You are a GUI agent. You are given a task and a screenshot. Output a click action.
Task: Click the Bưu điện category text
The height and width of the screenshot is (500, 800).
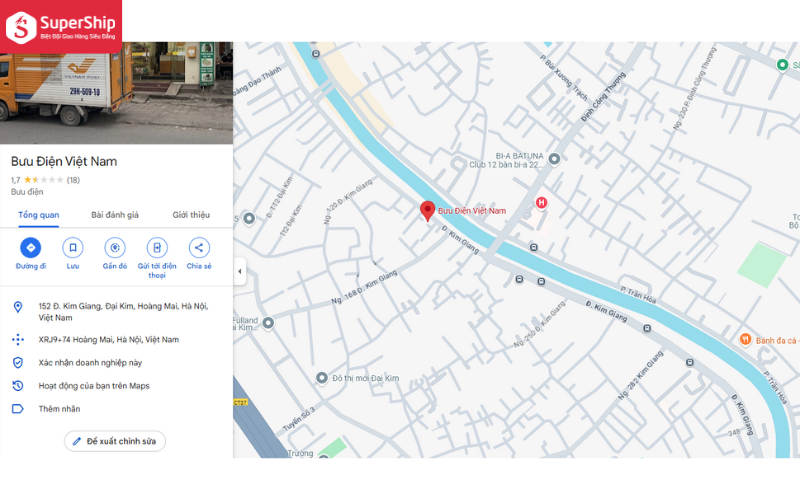click(27, 192)
